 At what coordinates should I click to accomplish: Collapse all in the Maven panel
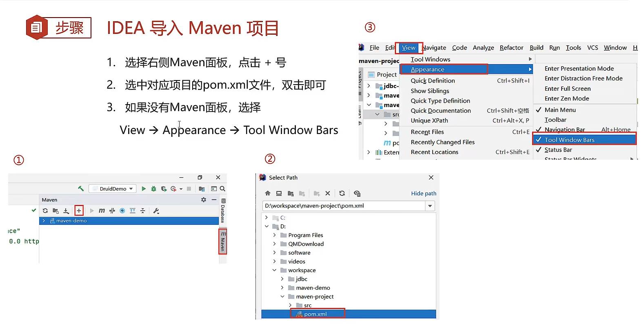point(142,211)
